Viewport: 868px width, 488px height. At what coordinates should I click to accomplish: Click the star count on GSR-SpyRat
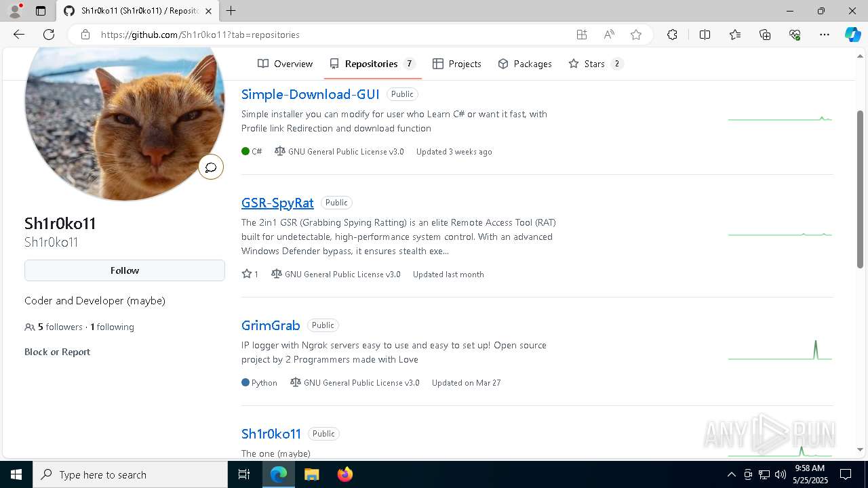[x=250, y=274]
